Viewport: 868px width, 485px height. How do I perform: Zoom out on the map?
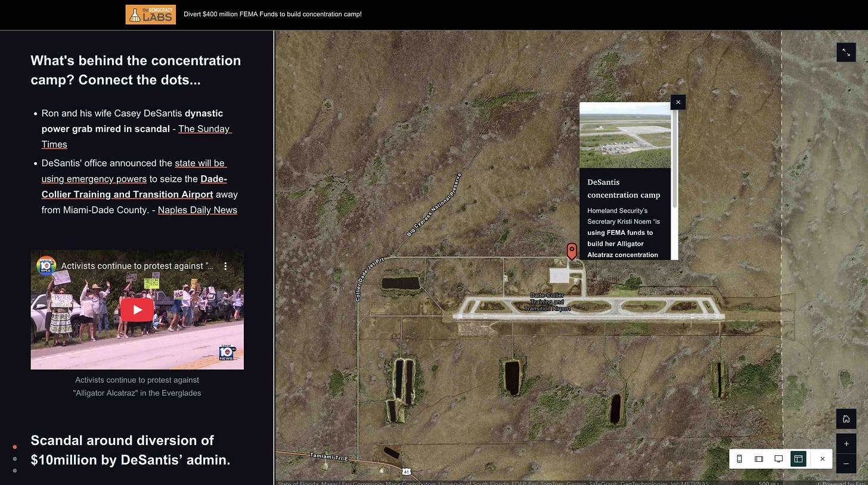tap(846, 464)
